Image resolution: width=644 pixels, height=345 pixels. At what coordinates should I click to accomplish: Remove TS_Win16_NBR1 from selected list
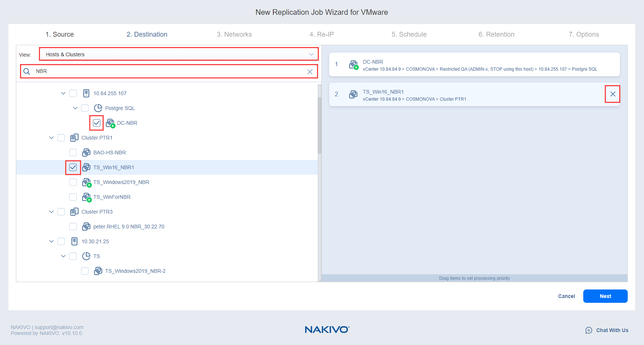pos(613,94)
